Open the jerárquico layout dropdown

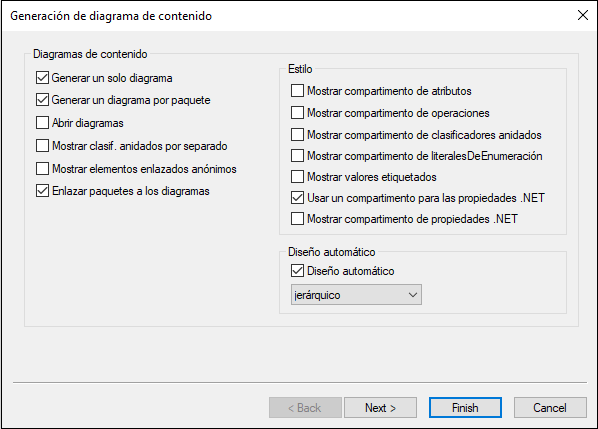356,294
